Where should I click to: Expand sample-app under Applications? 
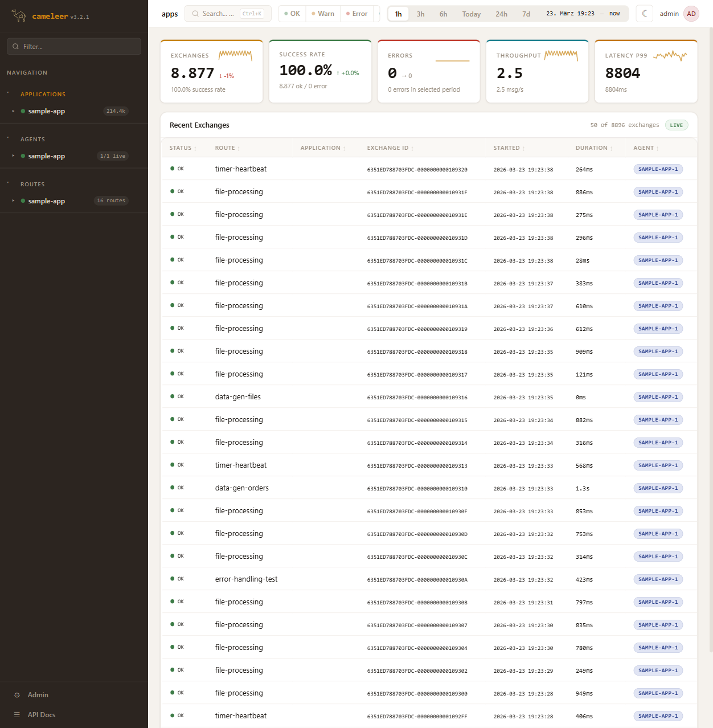click(13, 111)
